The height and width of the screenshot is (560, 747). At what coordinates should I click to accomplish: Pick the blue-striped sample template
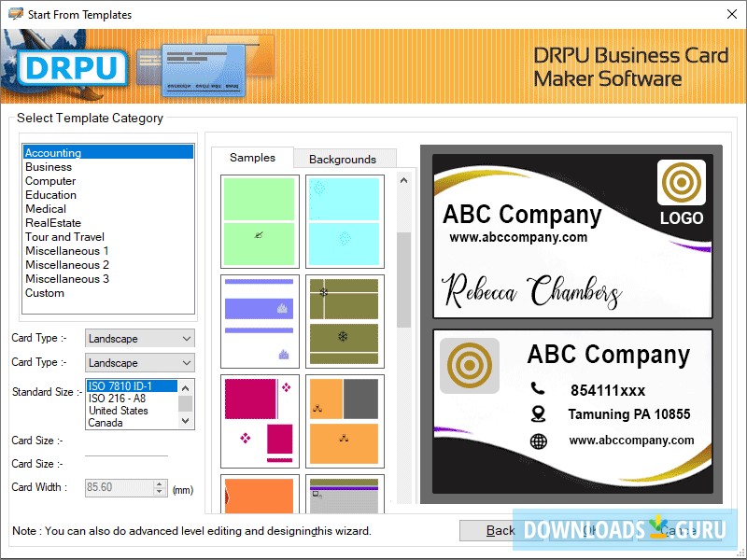point(260,321)
